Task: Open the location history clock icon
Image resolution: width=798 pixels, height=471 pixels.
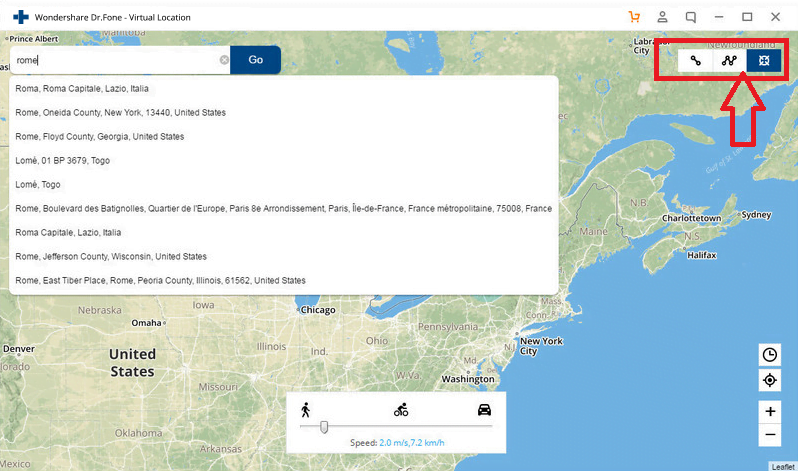Action: (769, 354)
